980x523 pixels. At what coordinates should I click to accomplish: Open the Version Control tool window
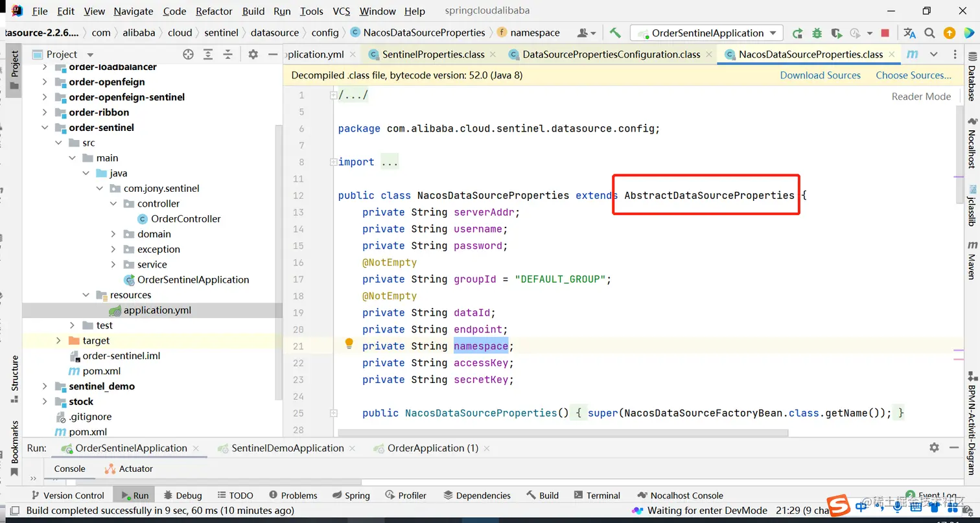pyautogui.click(x=67, y=495)
